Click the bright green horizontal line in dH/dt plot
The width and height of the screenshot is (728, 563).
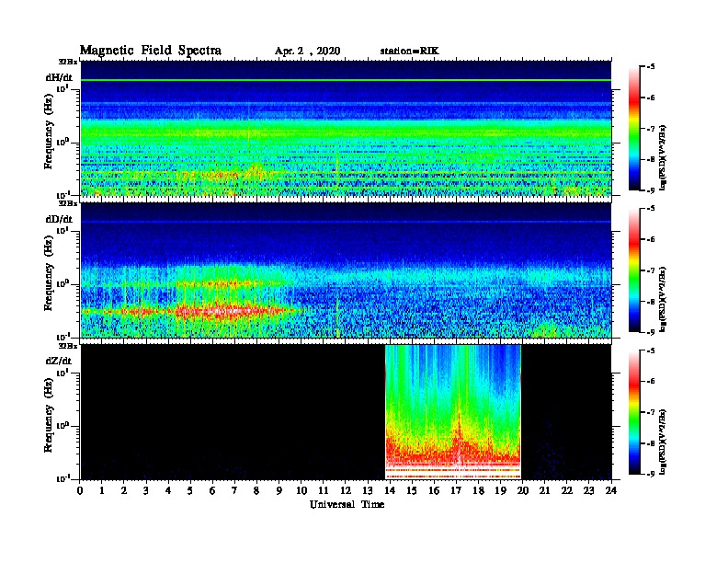(346, 80)
